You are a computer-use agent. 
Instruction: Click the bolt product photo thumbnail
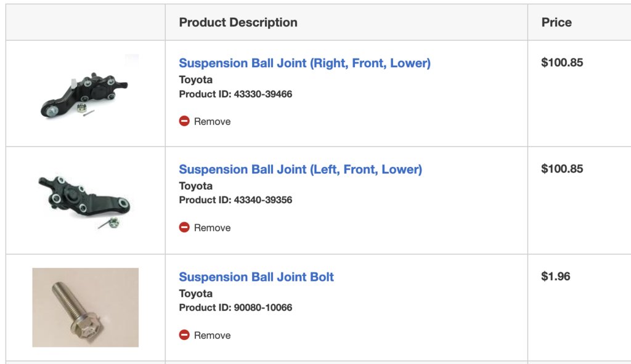click(85, 307)
